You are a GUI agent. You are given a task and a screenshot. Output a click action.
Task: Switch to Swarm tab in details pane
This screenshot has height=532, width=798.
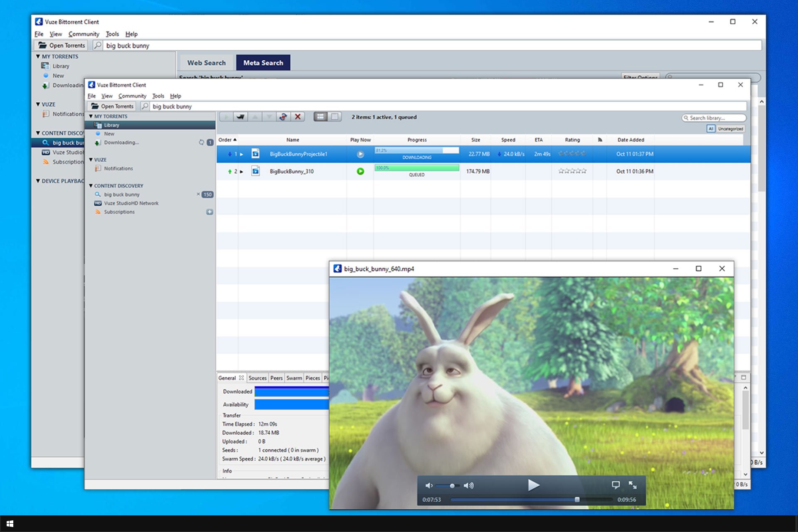tap(294, 378)
